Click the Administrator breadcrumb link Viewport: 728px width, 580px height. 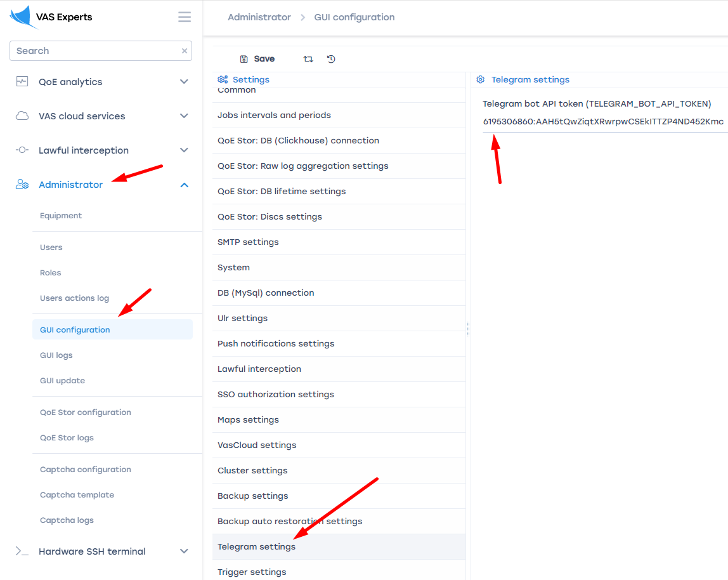tap(259, 17)
